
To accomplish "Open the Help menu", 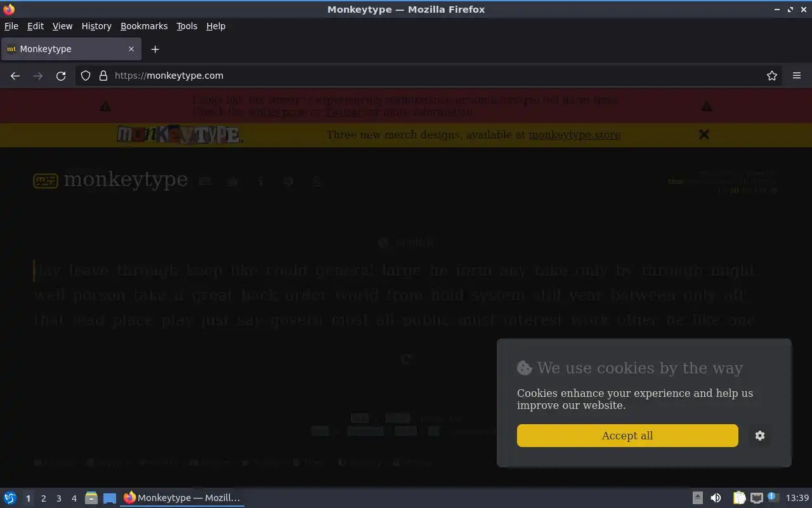I will coord(216,26).
